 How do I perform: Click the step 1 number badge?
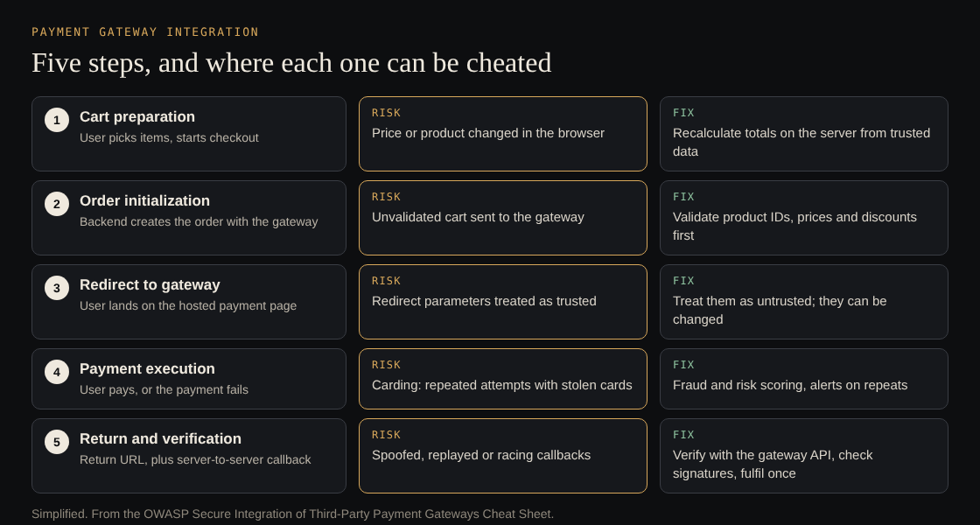point(57,120)
